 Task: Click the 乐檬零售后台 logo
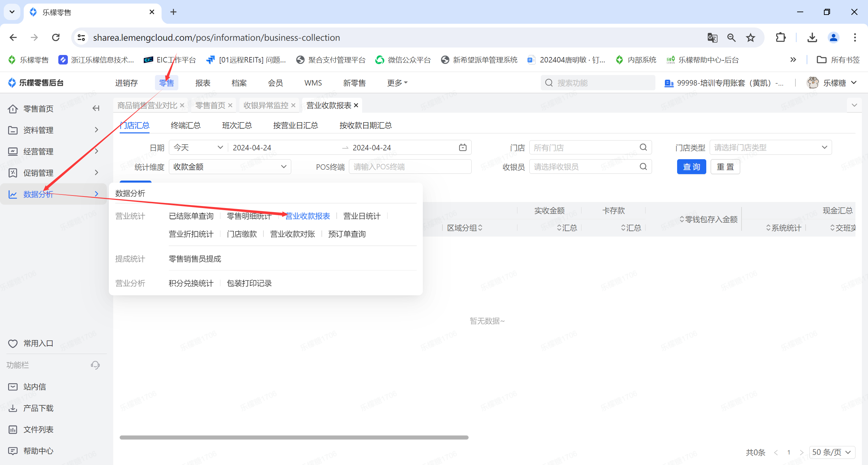pos(36,83)
